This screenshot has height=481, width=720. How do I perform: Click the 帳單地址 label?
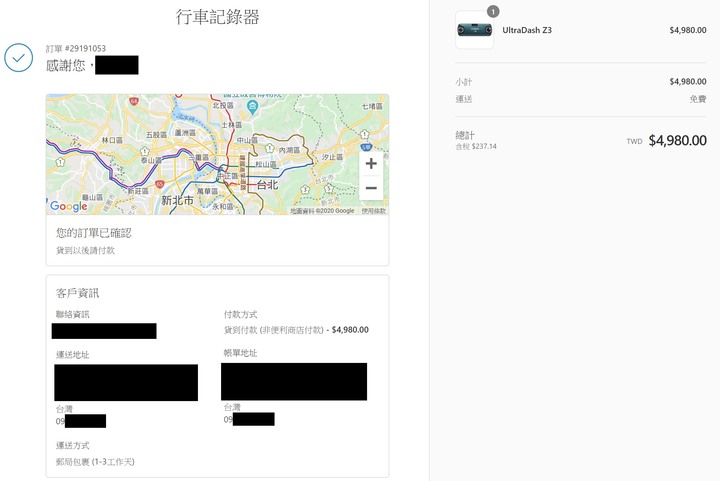[241, 352]
